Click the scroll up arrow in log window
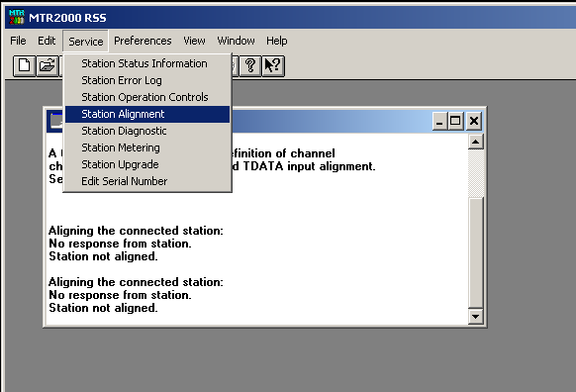The width and height of the screenshot is (576, 392). click(x=476, y=142)
